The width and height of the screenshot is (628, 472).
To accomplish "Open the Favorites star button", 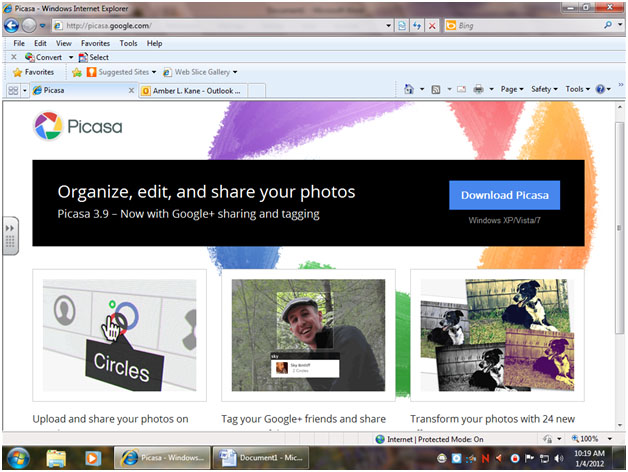I will point(34,72).
